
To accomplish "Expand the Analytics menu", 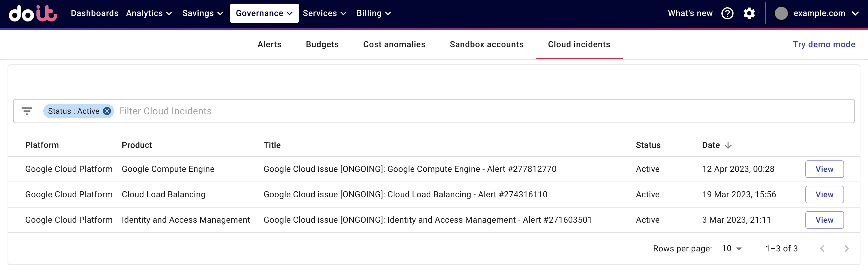I will coord(149,14).
